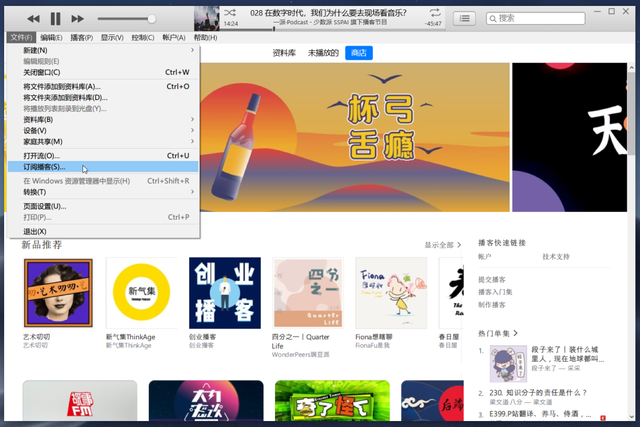Open the 播客(P) menu
This screenshot has height=427, width=640.
tap(81, 38)
